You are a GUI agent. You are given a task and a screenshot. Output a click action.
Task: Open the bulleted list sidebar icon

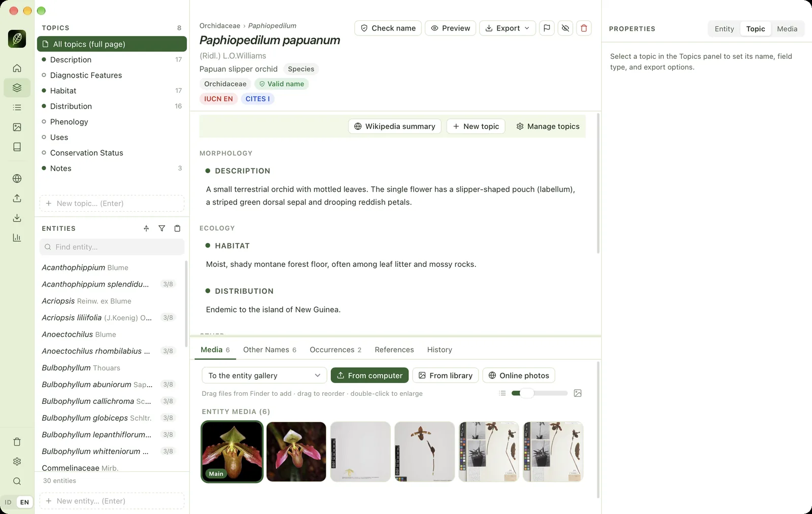click(x=17, y=108)
